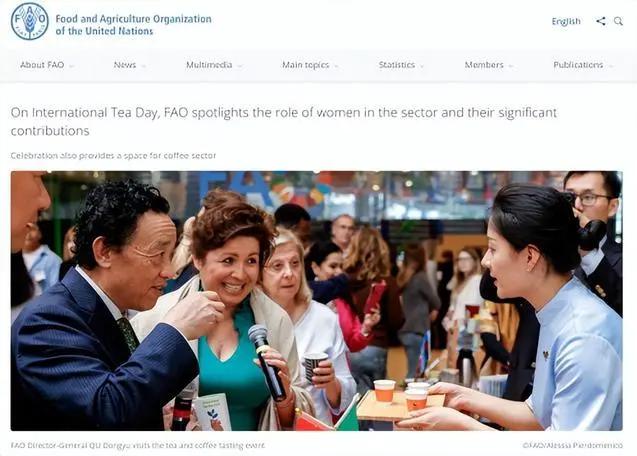Image resolution: width=637 pixels, height=456 pixels.
Task: Open the tea tasting event photo
Action: pos(316,301)
